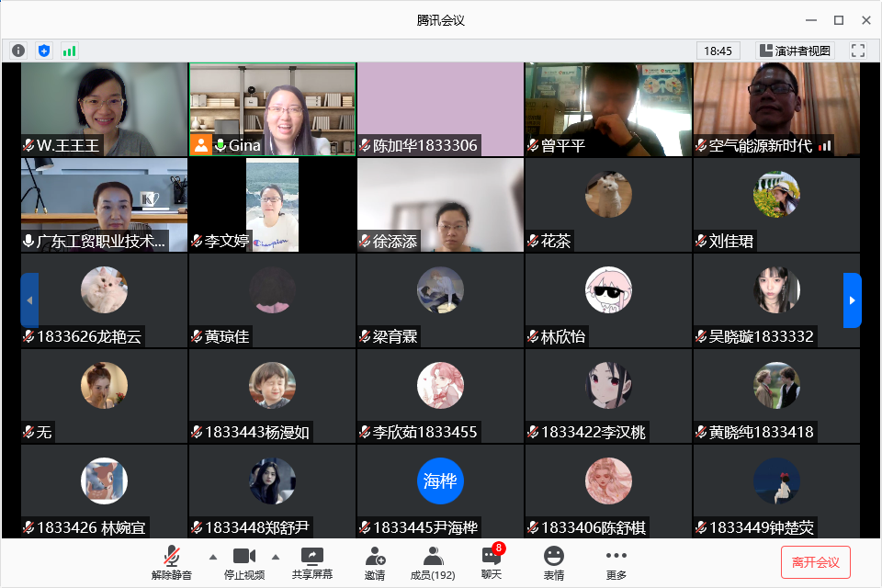Click the blue security shield icon
Screen dimensions: 882x588
pyautogui.click(x=43, y=51)
